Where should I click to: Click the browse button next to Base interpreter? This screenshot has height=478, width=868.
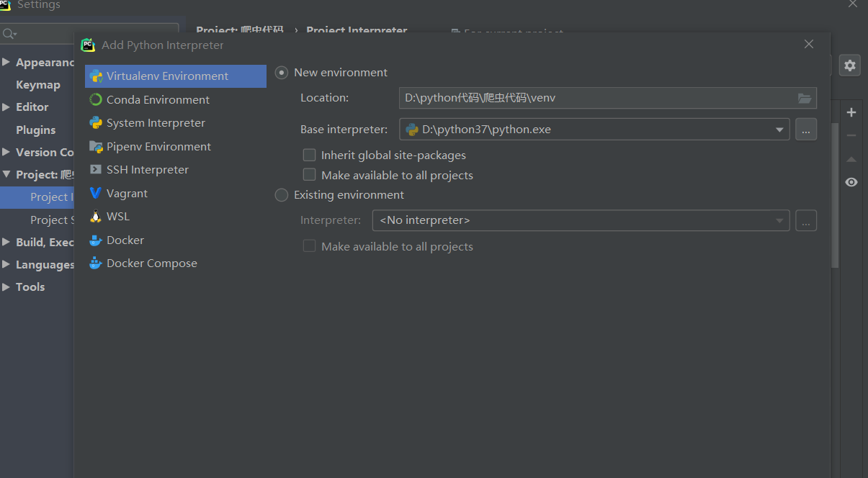806,130
